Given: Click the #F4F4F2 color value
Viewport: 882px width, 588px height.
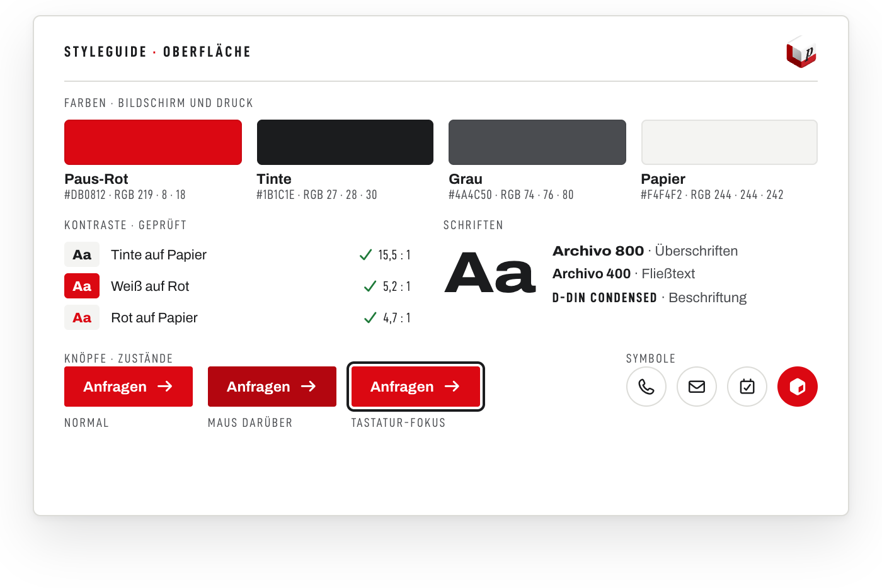Looking at the screenshot, I should (661, 195).
